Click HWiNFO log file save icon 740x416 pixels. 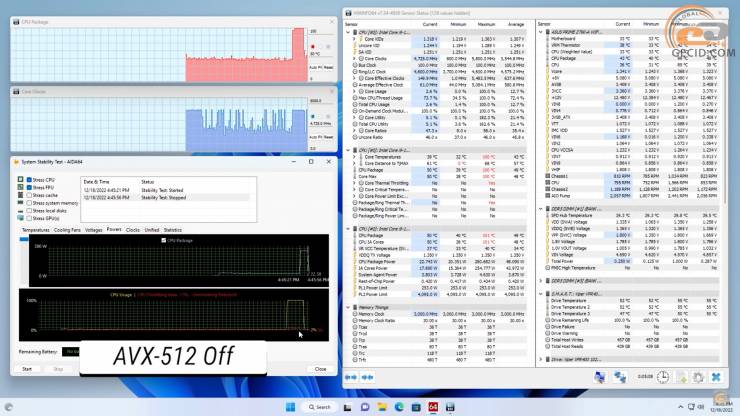click(682, 377)
